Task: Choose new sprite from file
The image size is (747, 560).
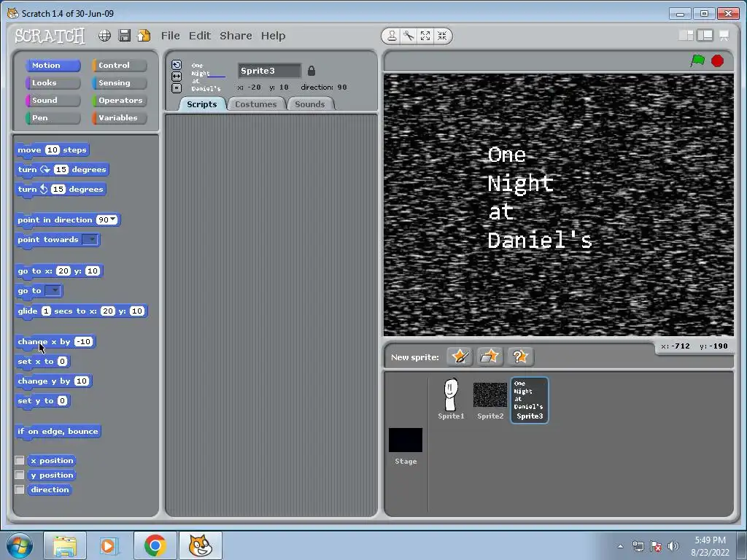Action: point(489,357)
